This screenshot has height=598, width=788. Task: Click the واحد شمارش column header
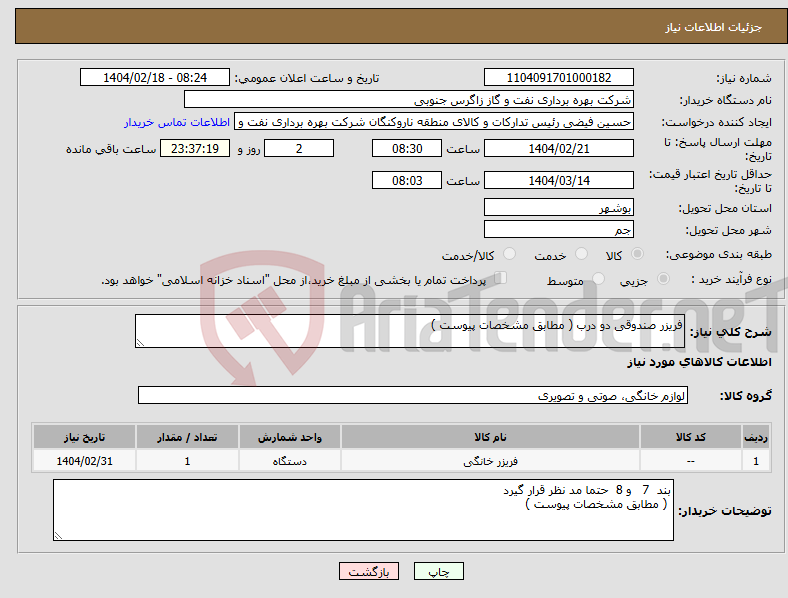pos(290,437)
